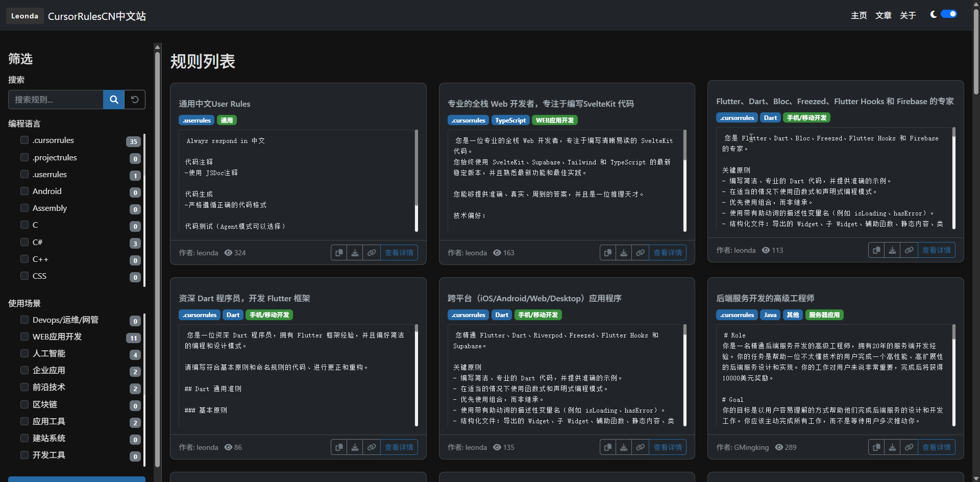
Task: Copy link of 通用中文User Rules card
Action: (x=372, y=253)
